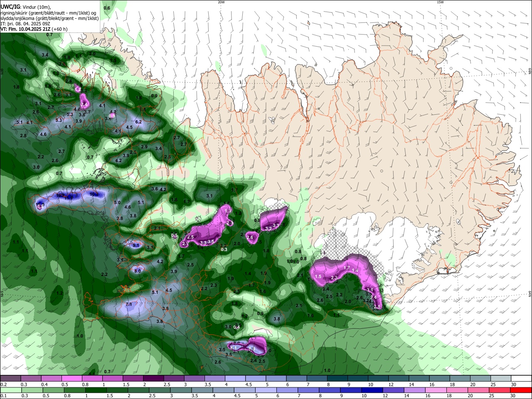The image size is (532, 399).
Task: Select the palest green swatch starting at 0.1 in the lower scale
Action: pos(10,390)
